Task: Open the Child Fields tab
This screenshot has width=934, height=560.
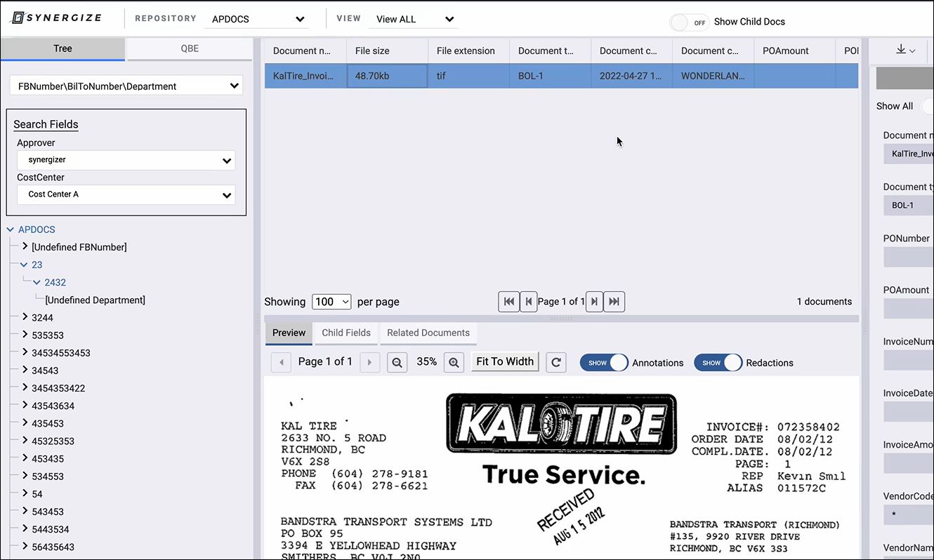Action: 346,333
